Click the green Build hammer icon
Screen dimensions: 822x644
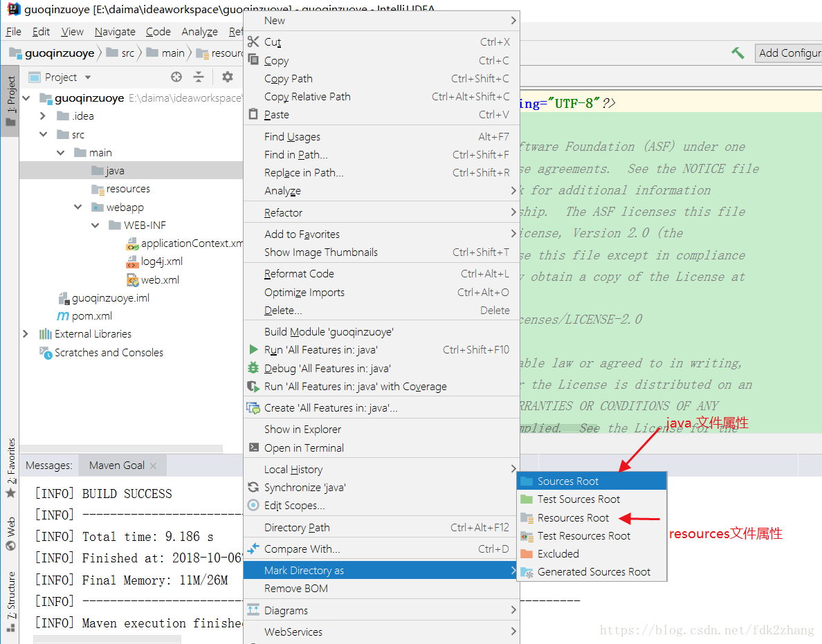(x=738, y=53)
